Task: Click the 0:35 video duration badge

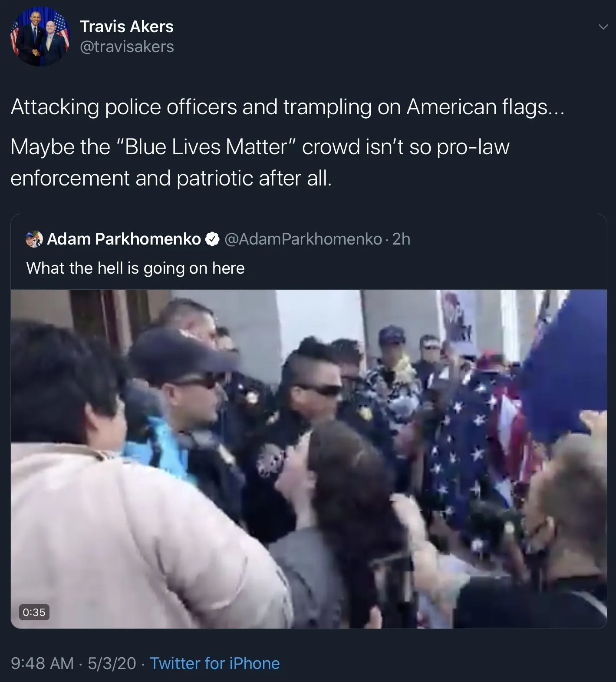Action: point(34,612)
